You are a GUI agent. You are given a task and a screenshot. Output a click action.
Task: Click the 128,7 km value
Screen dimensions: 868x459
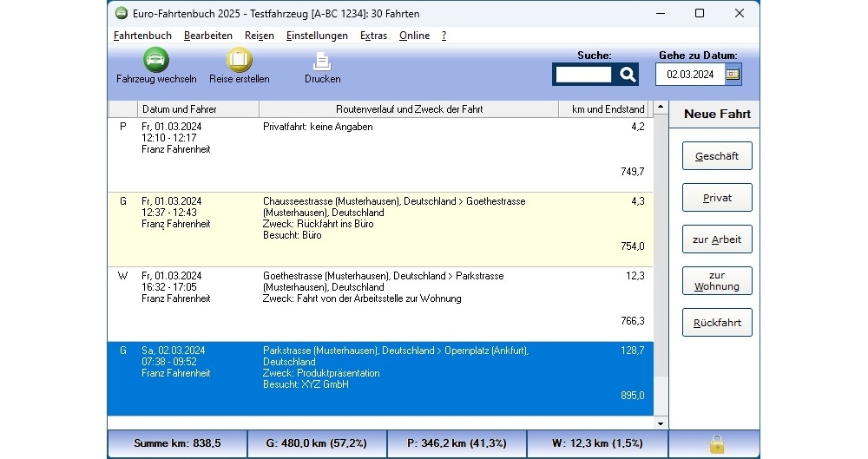633,351
